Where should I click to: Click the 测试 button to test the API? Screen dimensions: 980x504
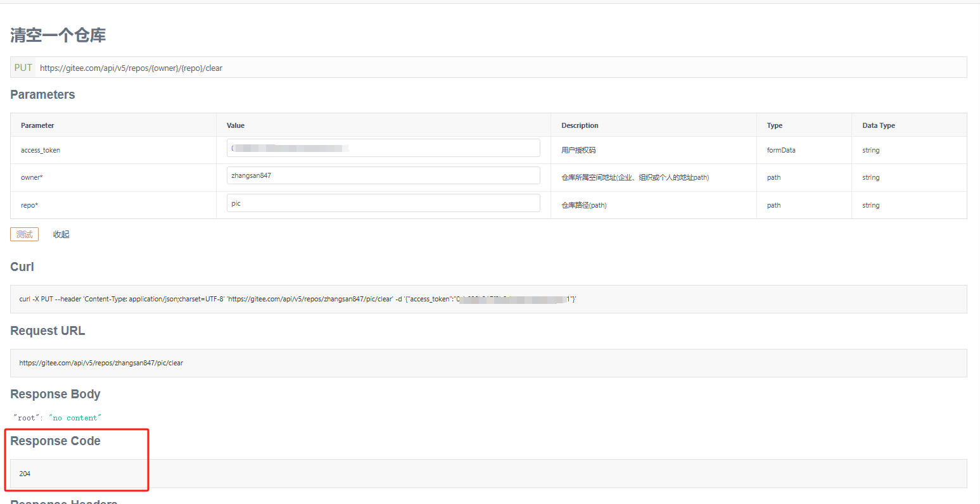click(x=23, y=234)
